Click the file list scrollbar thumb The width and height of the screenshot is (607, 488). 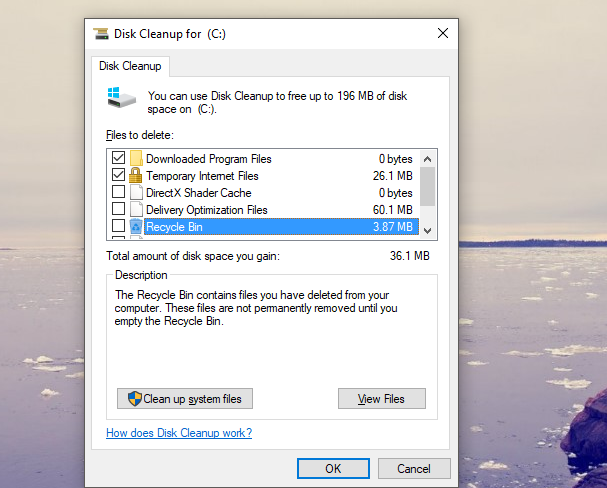click(x=427, y=187)
